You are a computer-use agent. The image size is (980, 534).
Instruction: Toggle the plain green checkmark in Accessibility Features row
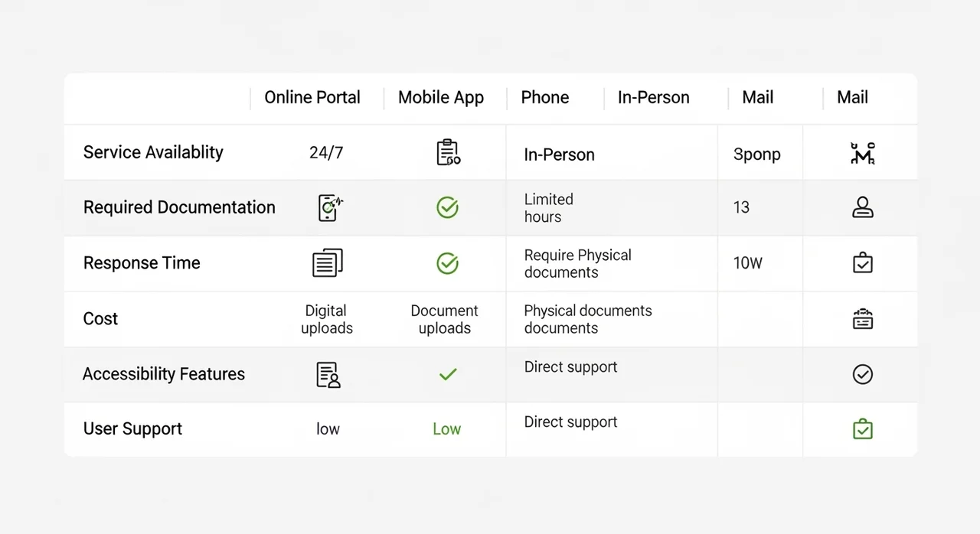pos(448,374)
